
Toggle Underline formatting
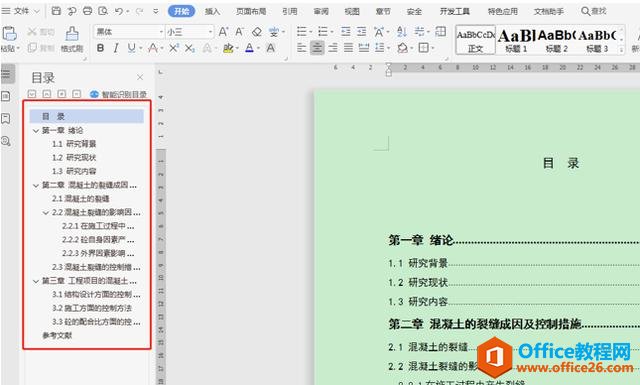[131, 48]
